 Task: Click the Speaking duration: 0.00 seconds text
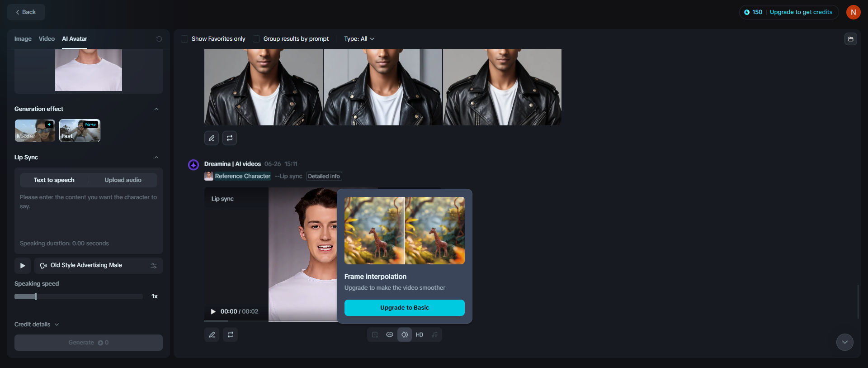[64, 244]
